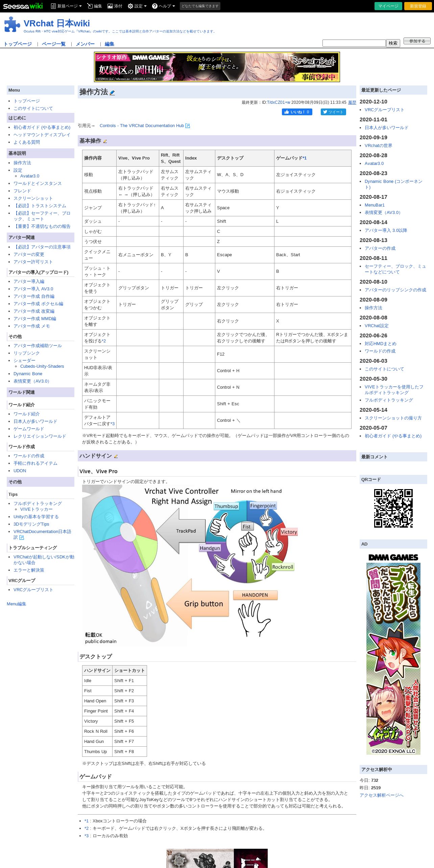The image size is (434, 868).
Task: Open VRCグループリスト in recent updates
Action: [x=384, y=110]
